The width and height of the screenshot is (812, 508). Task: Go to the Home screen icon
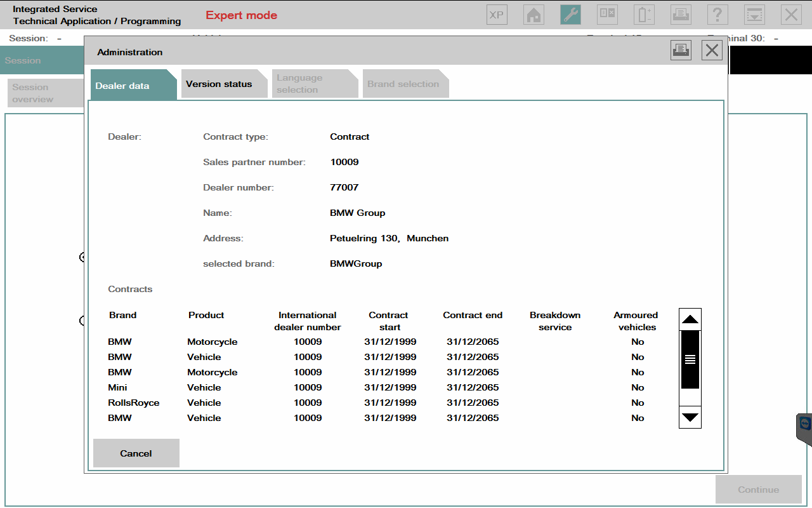(534, 15)
